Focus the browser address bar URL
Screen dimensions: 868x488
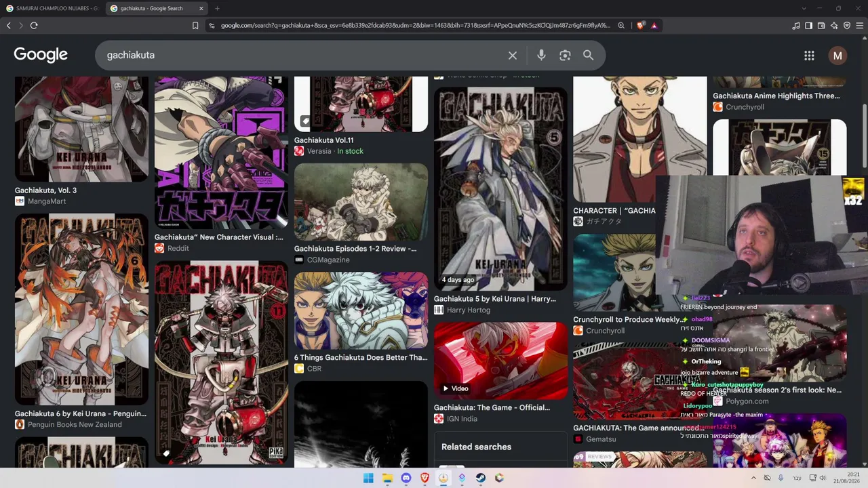tap(415, 26)
